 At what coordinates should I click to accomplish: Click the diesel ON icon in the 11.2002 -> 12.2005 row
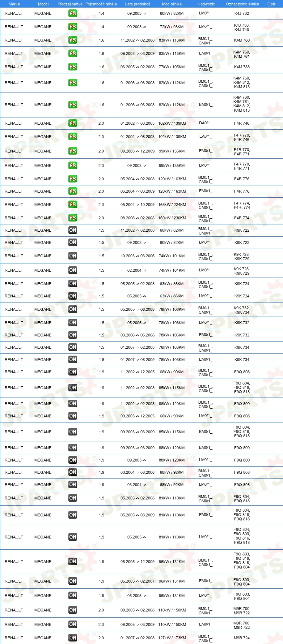coord(73,372)
